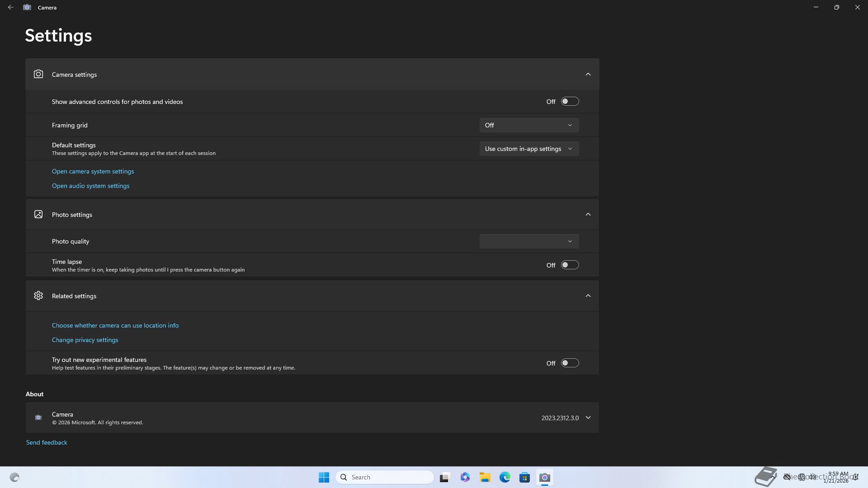Open File Explorer from the taskbar

tap(485, 477)
